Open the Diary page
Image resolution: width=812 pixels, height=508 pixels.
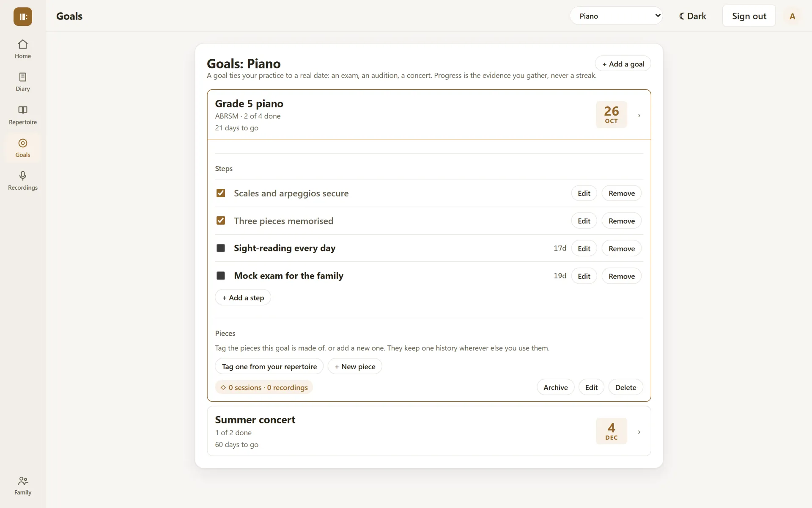click(x=23, y=82)
